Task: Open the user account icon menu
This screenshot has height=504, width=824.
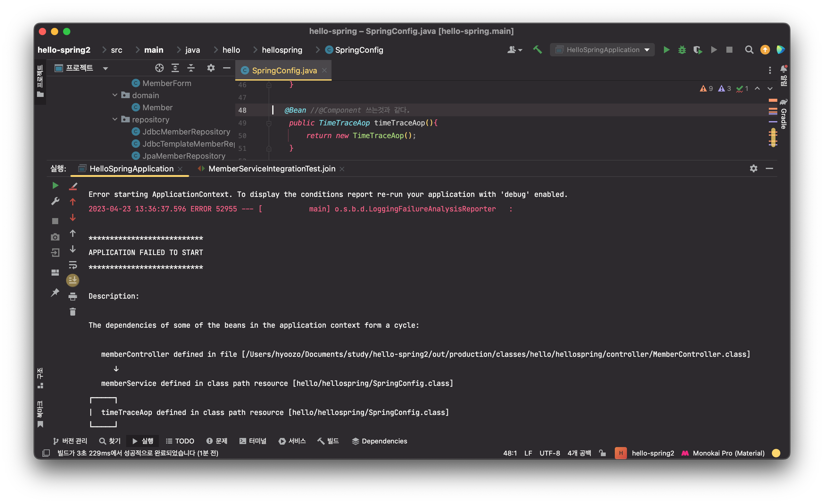Action: 514,50
